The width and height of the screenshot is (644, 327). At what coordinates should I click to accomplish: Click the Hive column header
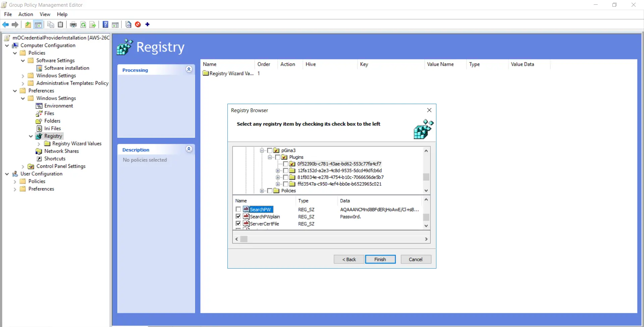[330, 64]
